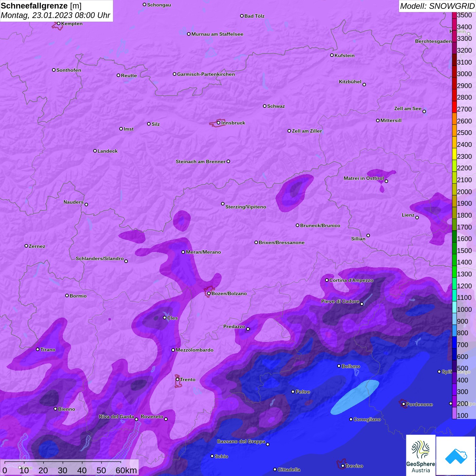Click the Rovereto label
The image size is (476, 476).
(152, 417)
